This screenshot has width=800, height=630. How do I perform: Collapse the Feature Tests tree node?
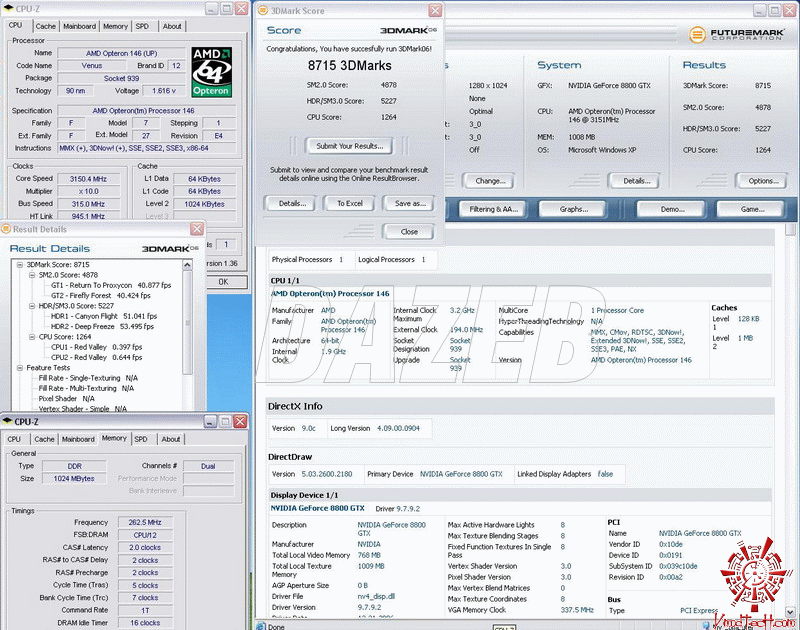[x=20, y=368]
